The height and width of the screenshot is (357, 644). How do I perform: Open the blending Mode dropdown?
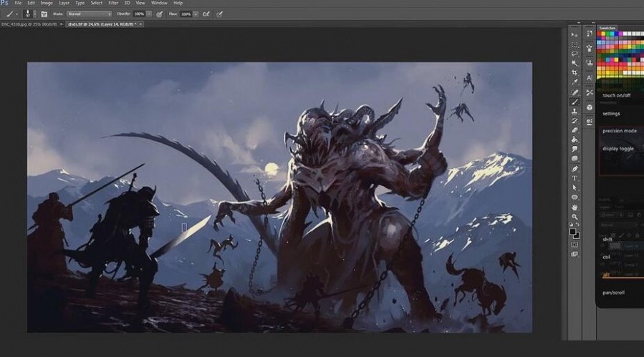[89, 14]
